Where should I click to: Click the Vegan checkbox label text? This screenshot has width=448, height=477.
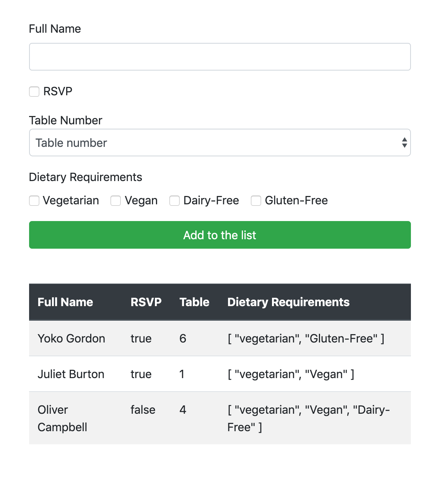point(141,201)
